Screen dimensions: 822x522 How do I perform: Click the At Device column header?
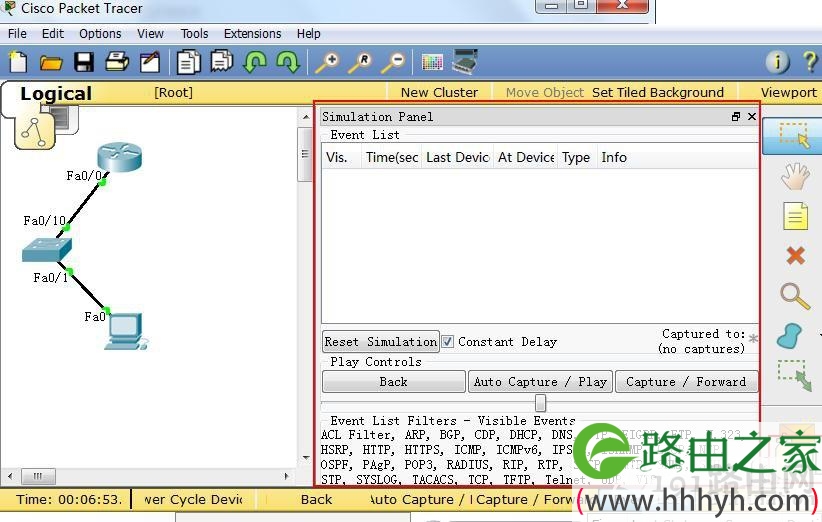tap(526, 157)
